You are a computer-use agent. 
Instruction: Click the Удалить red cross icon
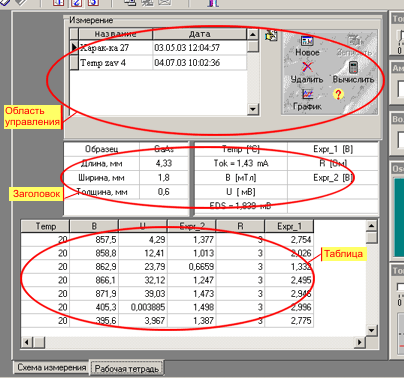pos(307,67)
